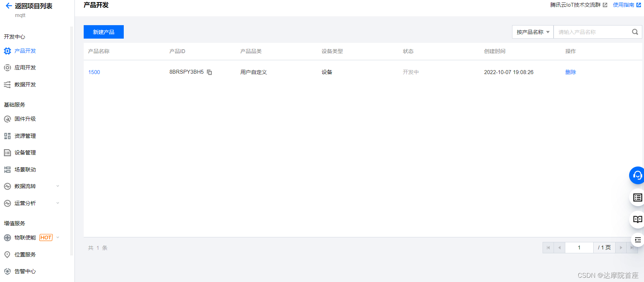Click the 物联使能 sidebar icon

7,238
